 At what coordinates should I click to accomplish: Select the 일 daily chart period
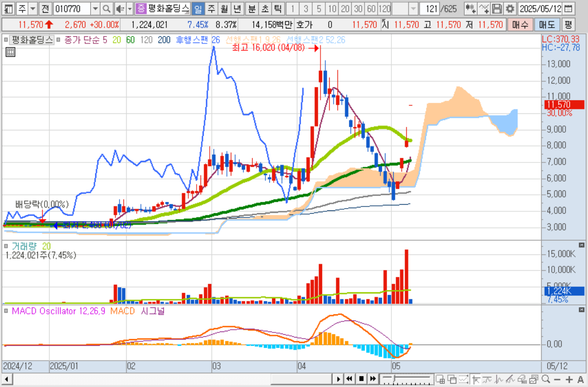(x=198, y=8)
